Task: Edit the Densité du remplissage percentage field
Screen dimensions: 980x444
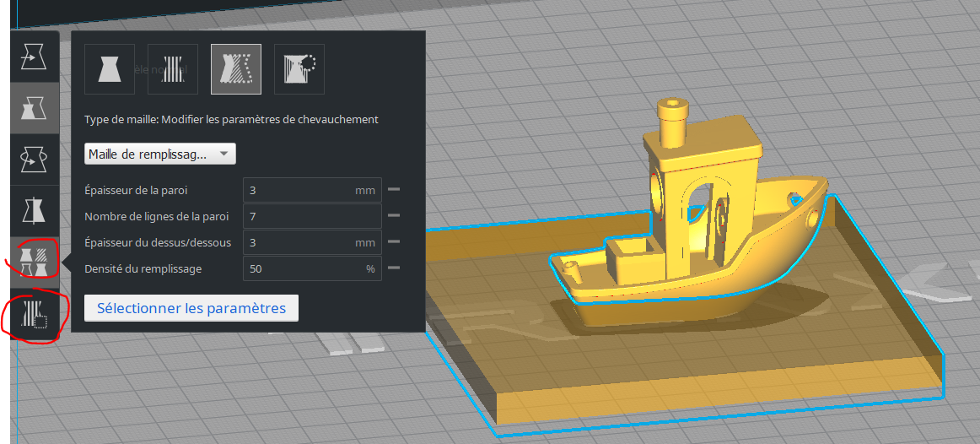Action: click(x=312, y=269)
